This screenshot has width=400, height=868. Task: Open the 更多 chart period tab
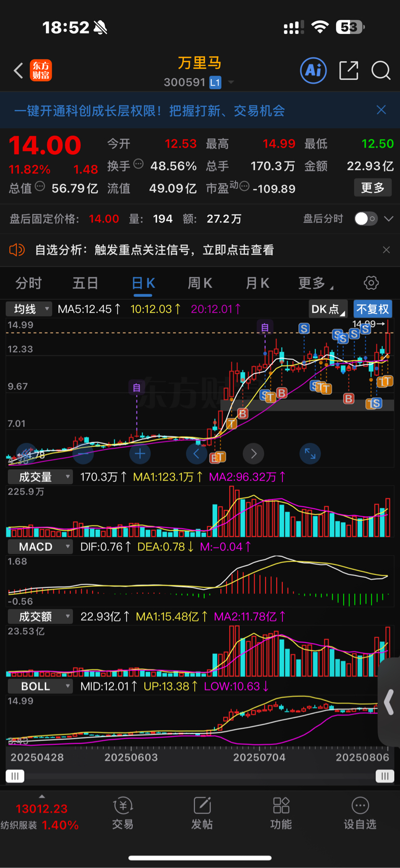(x=316, y=283)
